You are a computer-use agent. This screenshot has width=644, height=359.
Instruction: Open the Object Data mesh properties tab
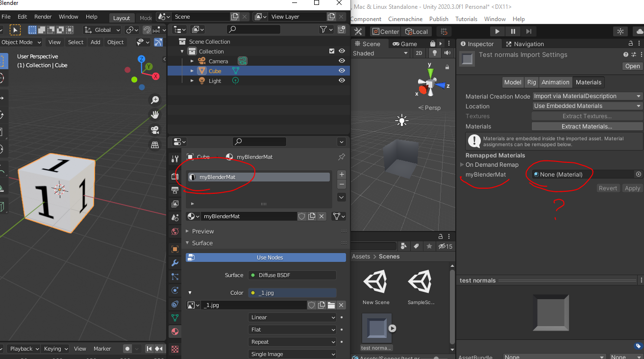tap(175, 318)
